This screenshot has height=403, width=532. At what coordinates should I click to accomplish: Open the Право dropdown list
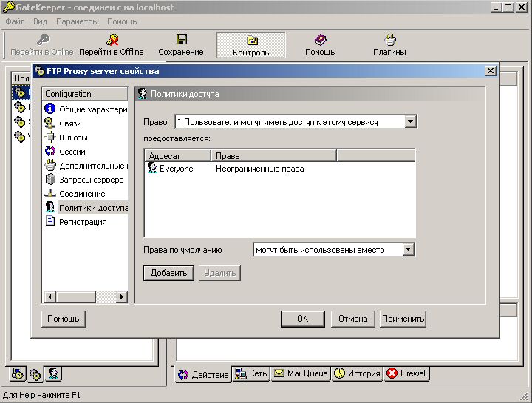410,121
